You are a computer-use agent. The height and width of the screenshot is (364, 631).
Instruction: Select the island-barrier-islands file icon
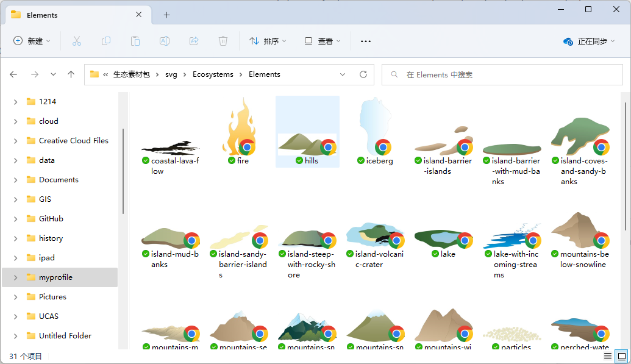(x=443, y=141)
